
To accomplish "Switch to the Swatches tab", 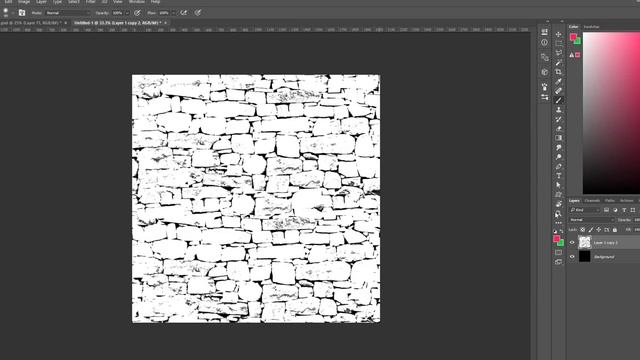I will 591,27.
